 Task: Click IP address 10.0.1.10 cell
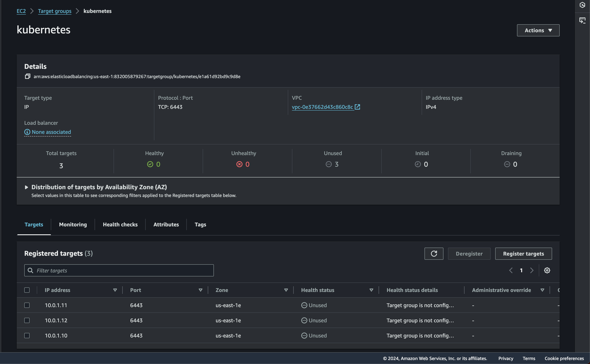tap(56, 336)
